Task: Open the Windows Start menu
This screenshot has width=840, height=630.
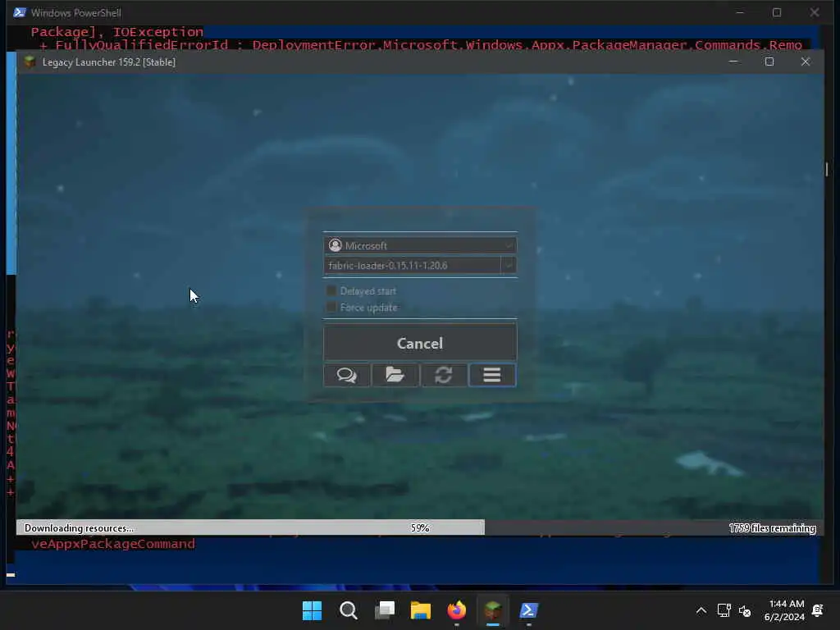Action: (x=312, y=610)
